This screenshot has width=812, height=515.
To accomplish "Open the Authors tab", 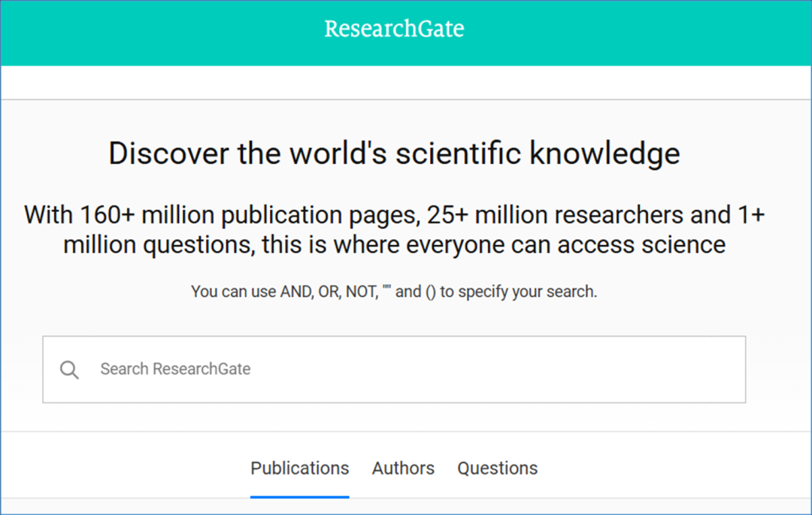I will click(403, 468).
